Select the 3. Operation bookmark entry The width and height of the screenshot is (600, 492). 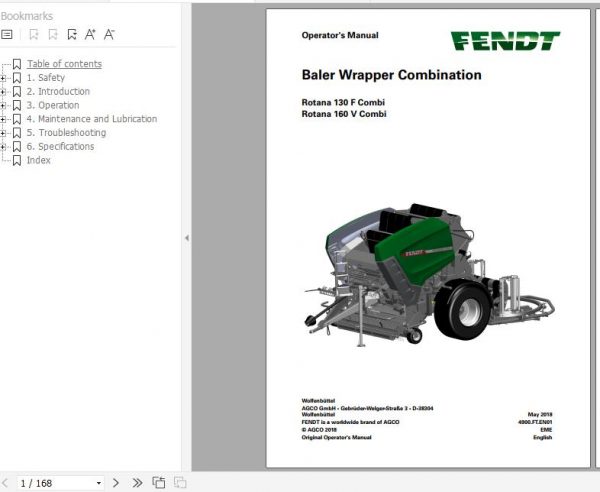[x=53, y=105]
